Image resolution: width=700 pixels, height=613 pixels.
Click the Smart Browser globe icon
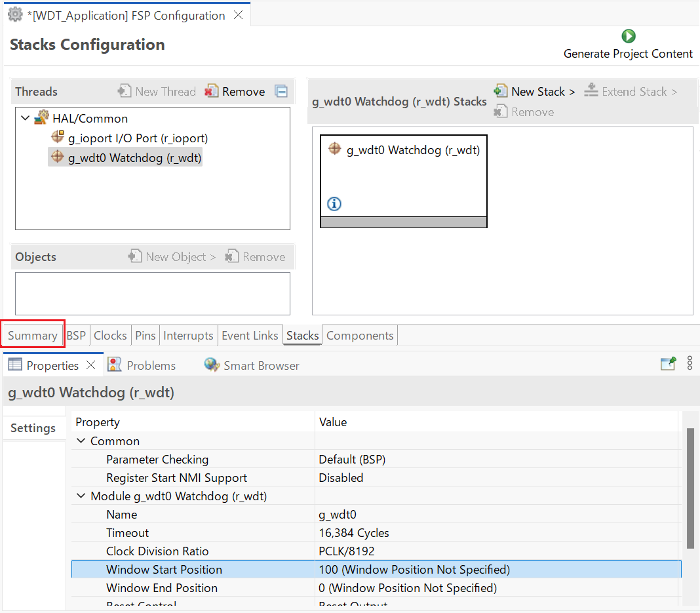(212, 365)
